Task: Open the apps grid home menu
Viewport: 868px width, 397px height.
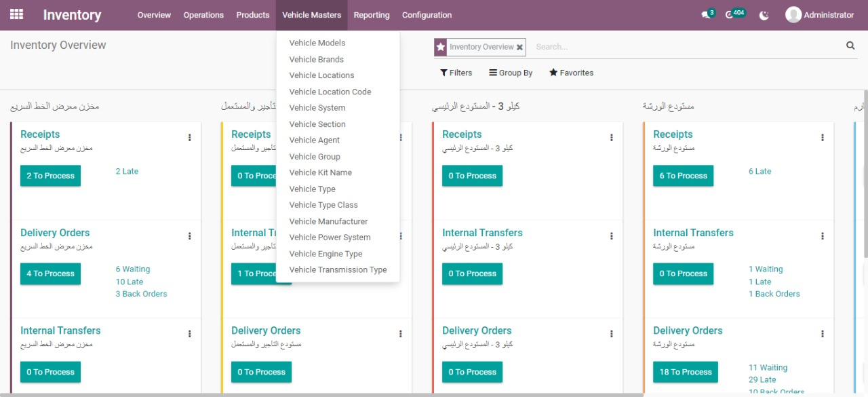Action: point(16,14)
